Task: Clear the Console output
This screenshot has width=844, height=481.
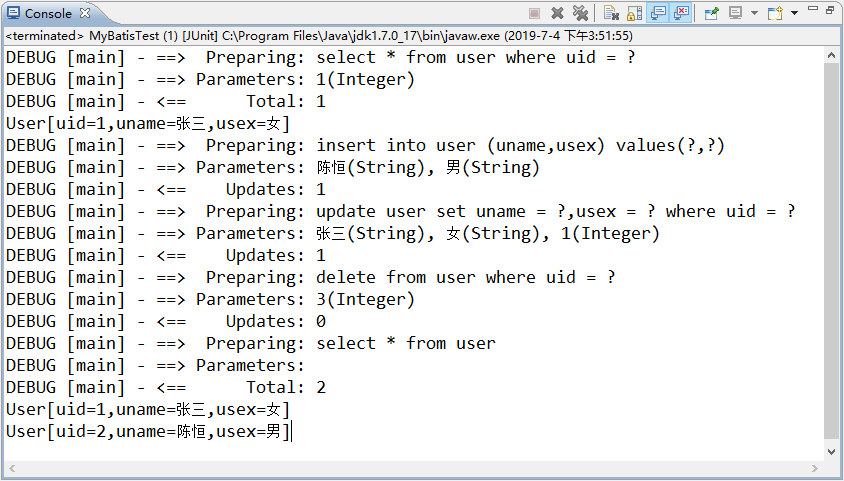Action: coord(611,13)
